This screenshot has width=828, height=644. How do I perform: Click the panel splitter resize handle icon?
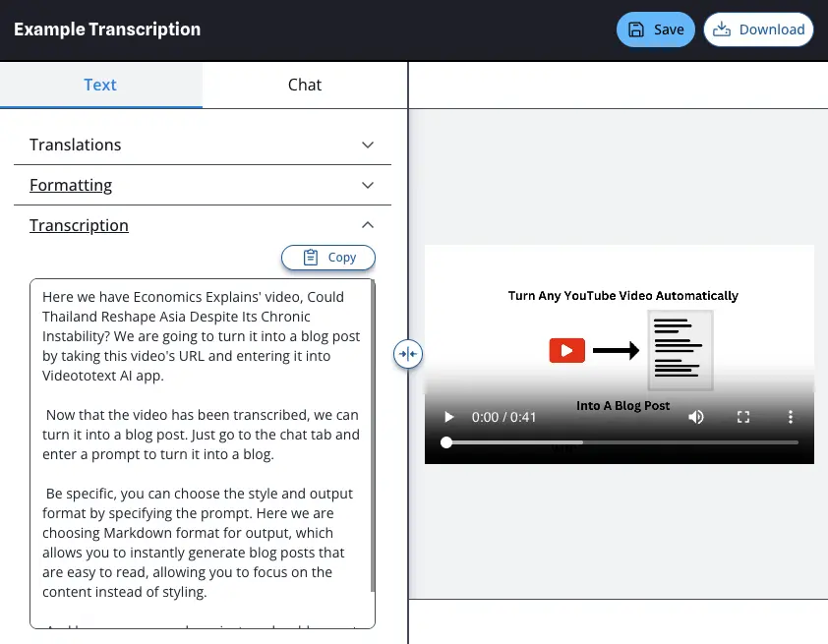pos(408,354)
